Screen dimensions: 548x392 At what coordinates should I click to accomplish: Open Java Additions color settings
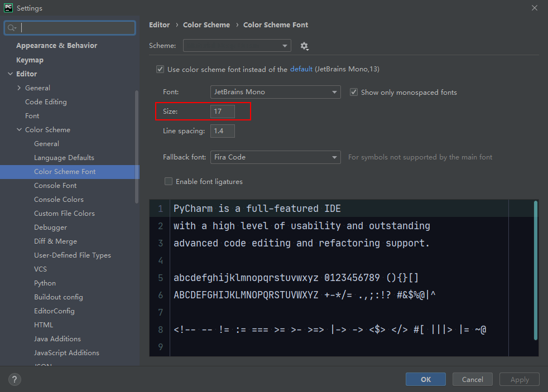[57, 339]
